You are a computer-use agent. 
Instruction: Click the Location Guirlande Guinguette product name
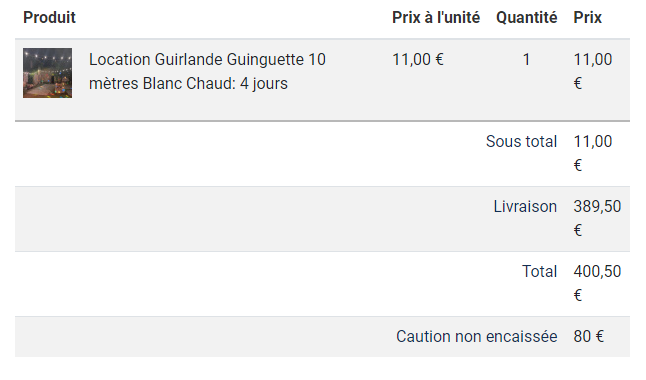[x=207, y=71]
